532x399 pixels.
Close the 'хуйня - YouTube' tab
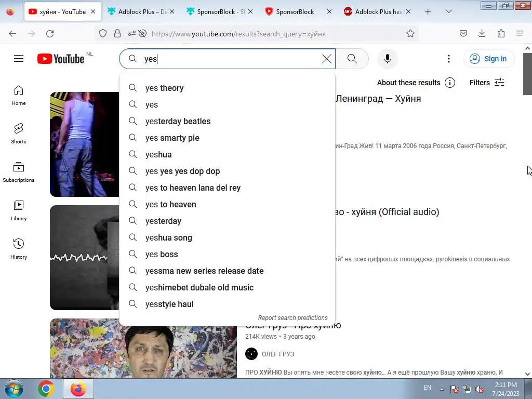pos(93,11)
